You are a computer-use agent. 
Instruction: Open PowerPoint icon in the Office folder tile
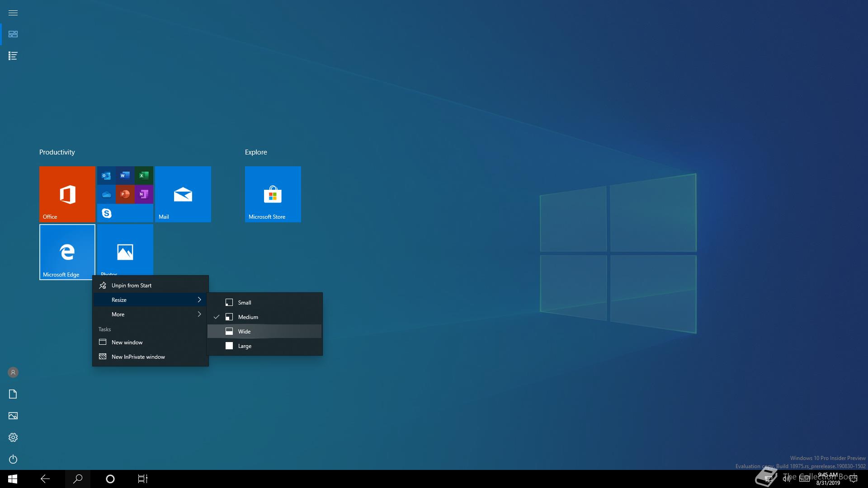tap(125, 194)
